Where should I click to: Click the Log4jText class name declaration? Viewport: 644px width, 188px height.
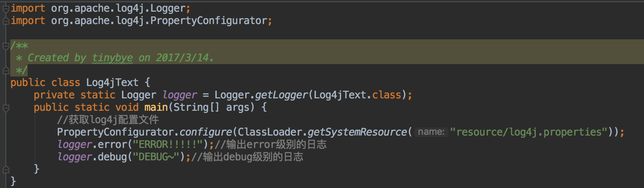[112, 83]
